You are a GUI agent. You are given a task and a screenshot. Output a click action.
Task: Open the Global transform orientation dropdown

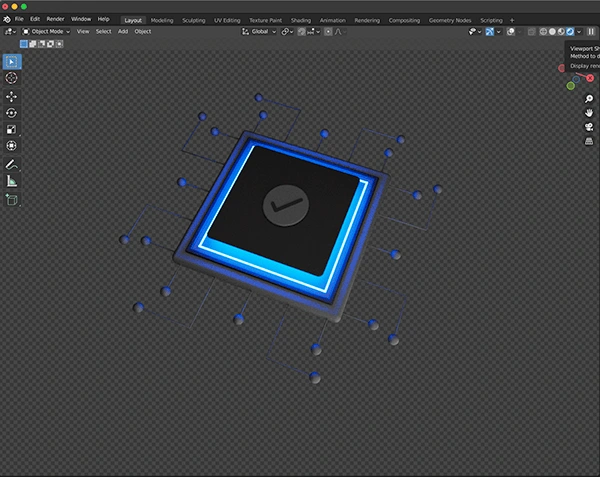click(259, 32)
